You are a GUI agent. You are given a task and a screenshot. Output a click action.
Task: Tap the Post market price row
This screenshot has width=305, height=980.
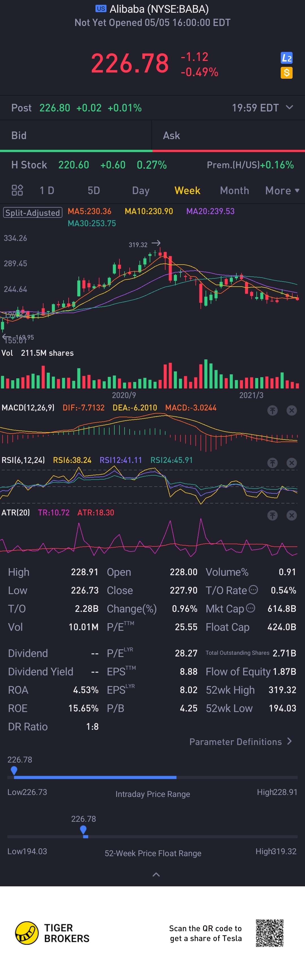[x=152, y=108]
